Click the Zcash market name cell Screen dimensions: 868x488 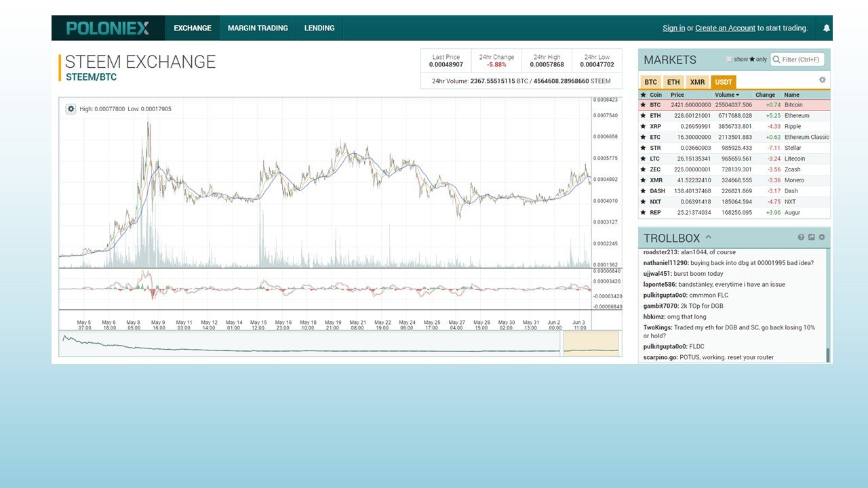(793, 169)
